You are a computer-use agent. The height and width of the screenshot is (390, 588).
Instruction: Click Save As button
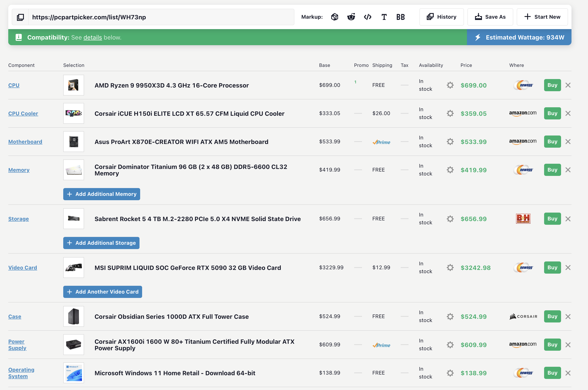click(490, 17)
